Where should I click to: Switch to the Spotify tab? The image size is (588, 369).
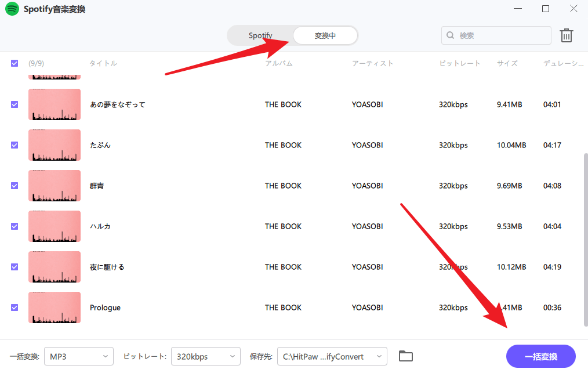click(x=260, y=35)
